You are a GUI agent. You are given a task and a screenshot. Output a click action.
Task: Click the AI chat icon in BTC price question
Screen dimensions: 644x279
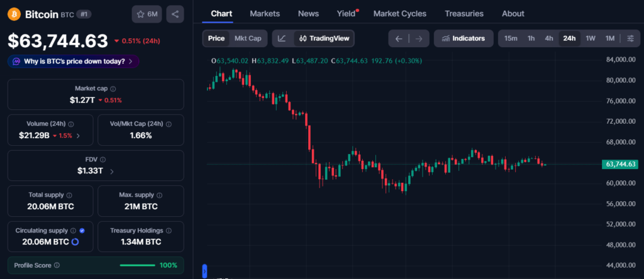coord(16,62)
